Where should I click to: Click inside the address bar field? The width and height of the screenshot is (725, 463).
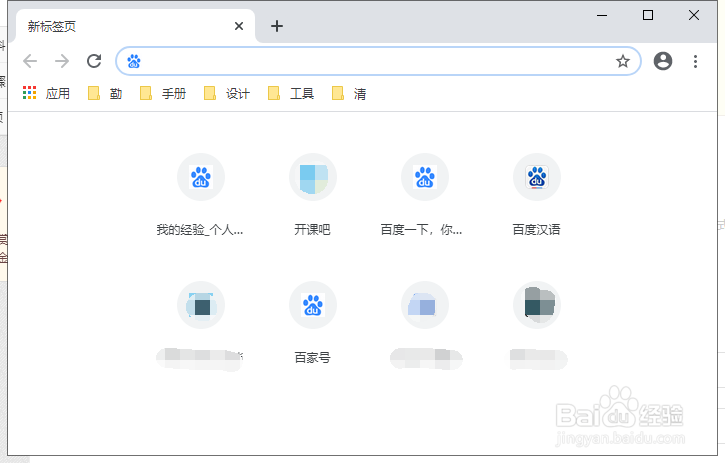pos(378,61)
